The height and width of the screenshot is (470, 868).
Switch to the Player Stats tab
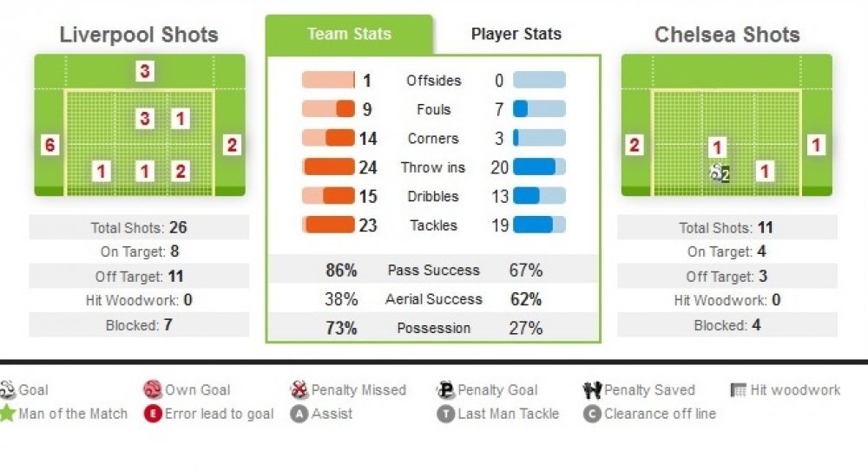(516, 34)
